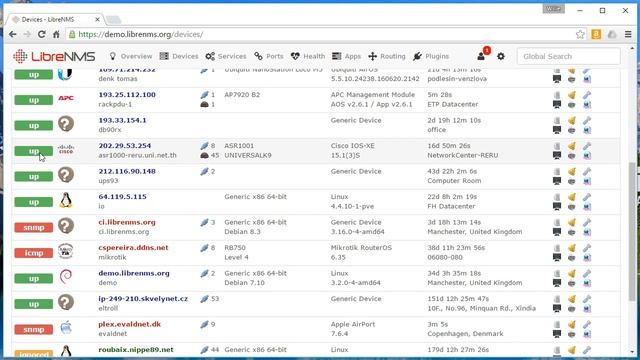This screenshot has height=360, width=640.
Task: Click the Cisco logo for asr1000-reru
Action: [x=66, y=149]
